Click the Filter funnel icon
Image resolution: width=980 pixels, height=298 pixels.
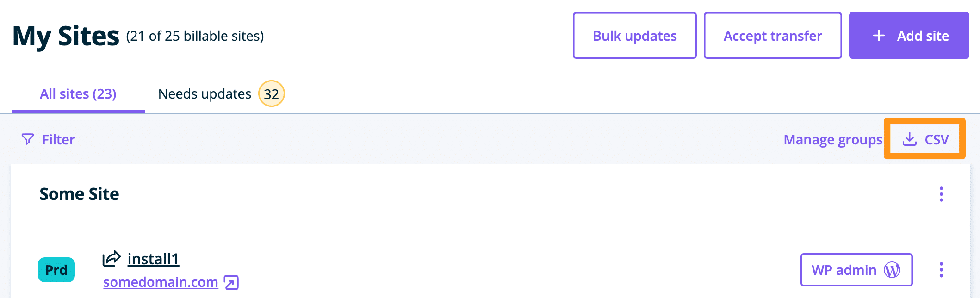pyautogui.click(x=28, y=139)
